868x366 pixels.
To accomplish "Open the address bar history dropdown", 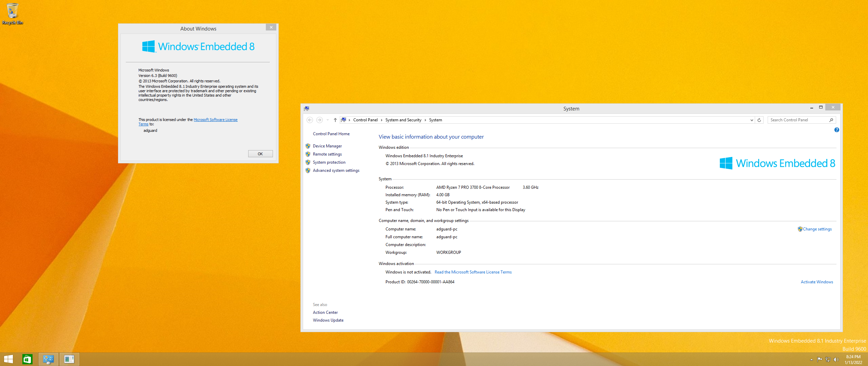I will point(752,120).
